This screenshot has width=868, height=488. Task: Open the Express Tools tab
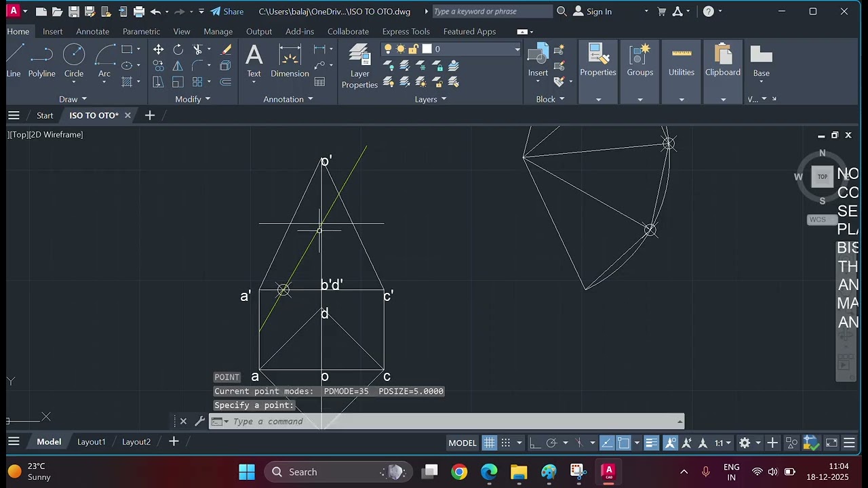[406, 31]
